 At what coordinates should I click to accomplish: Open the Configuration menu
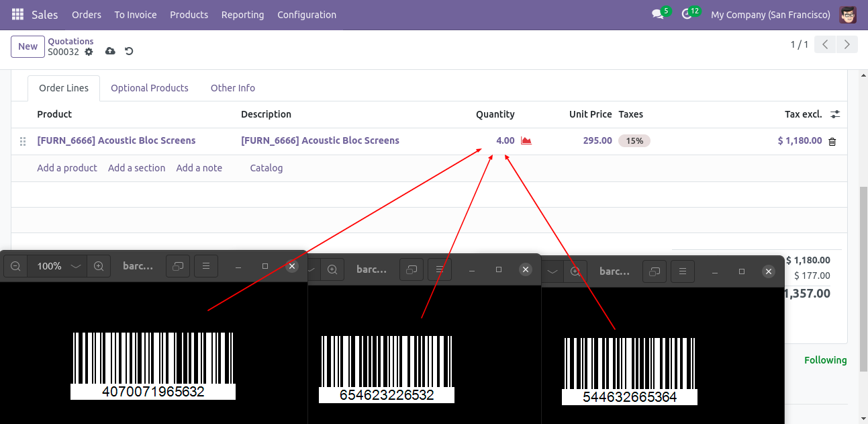pyautogui.click(x=307, y=15)
